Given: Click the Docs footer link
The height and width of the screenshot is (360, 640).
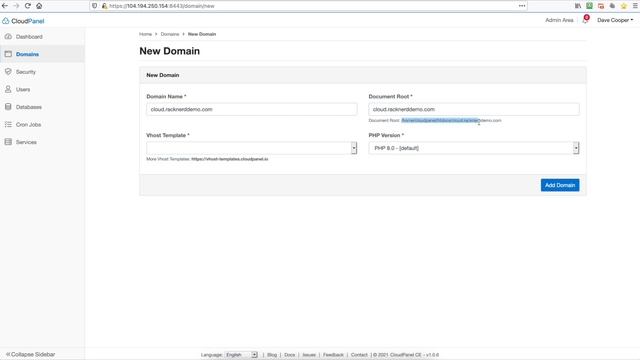Looking at the screenshot, I should [x=289, y=355].
